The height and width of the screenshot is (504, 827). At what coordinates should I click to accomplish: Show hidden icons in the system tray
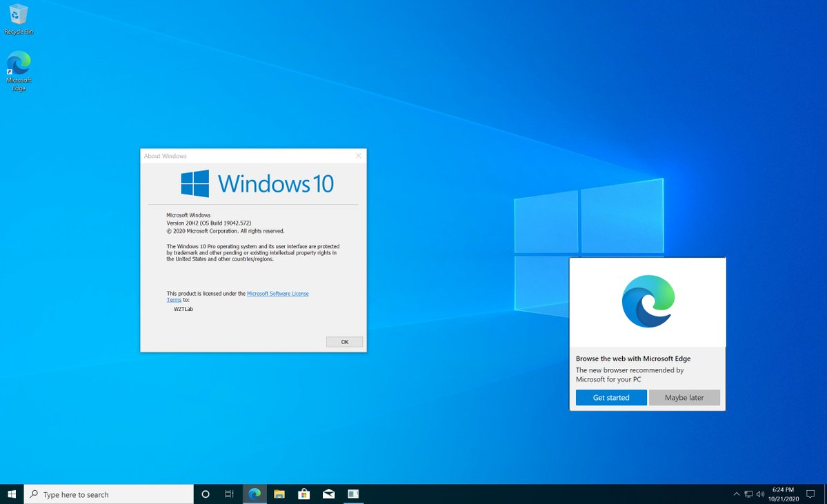point(736,494)
